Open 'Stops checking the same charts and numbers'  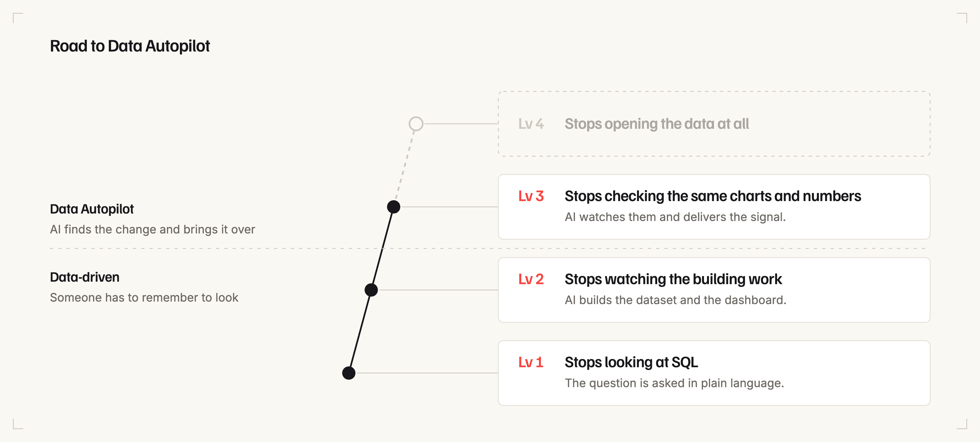[713, 196]
